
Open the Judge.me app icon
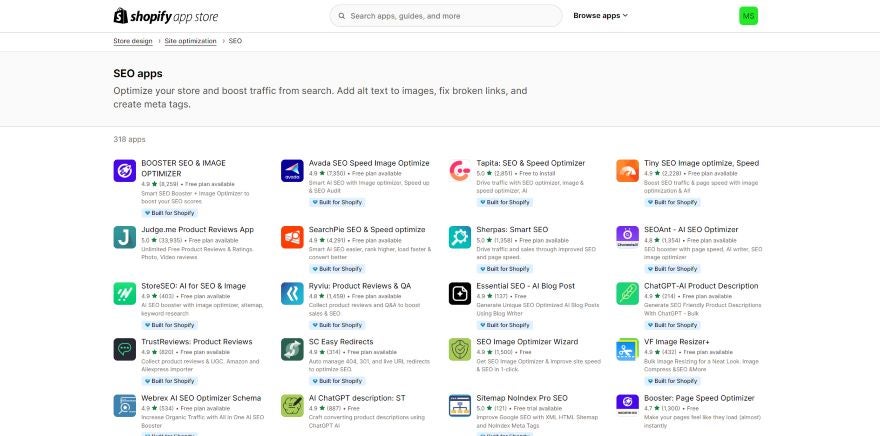point(125,237)
